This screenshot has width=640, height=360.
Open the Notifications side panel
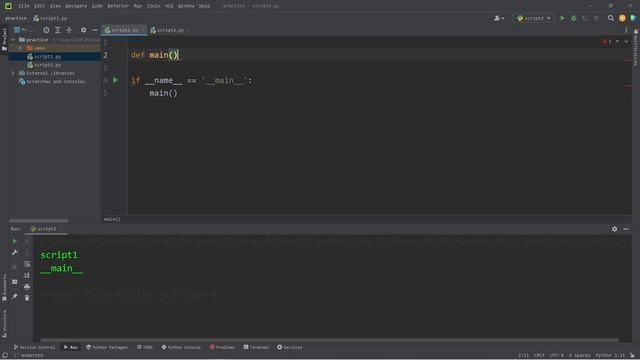pyautogui.click(x=636, y=47)
